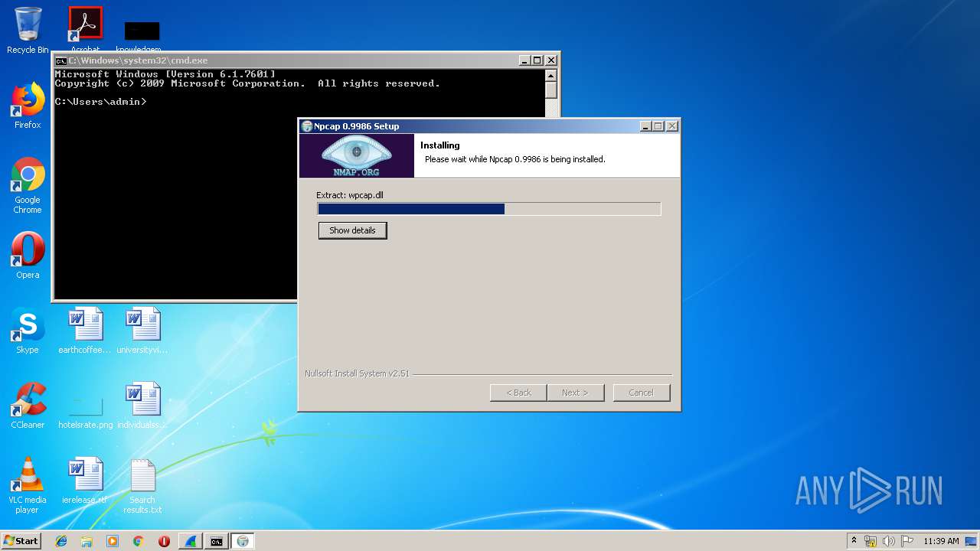Screen dimensions: 980x551
Task: Click the cmd window scrollbar up arrow
Action: (x=551, y=75)
